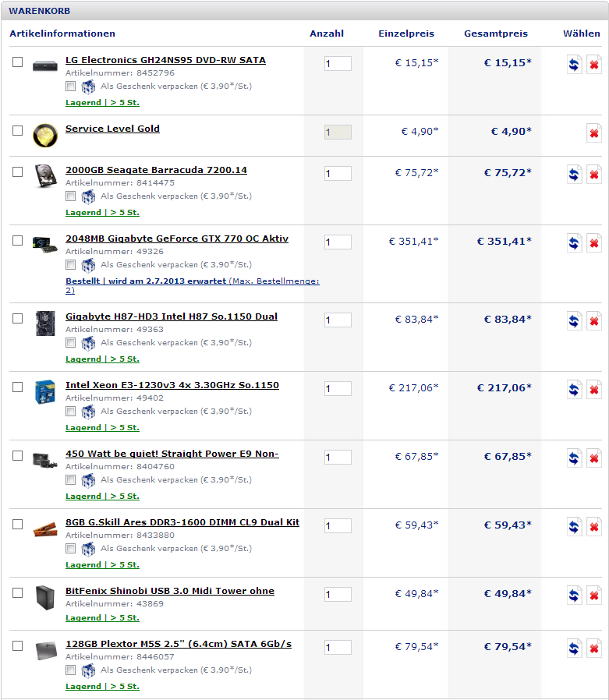Select the LG Electronics DVD-RW checkbox
609x700 pixels.
click(17, 62)
